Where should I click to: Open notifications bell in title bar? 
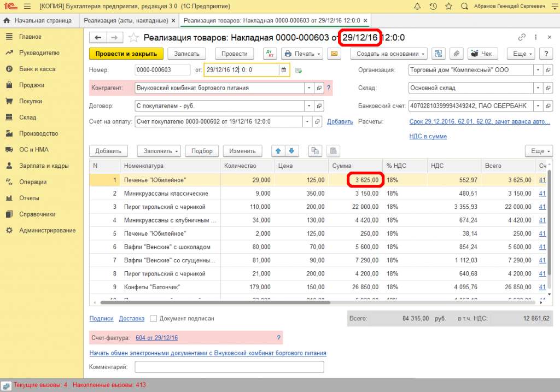coord(418,7)
